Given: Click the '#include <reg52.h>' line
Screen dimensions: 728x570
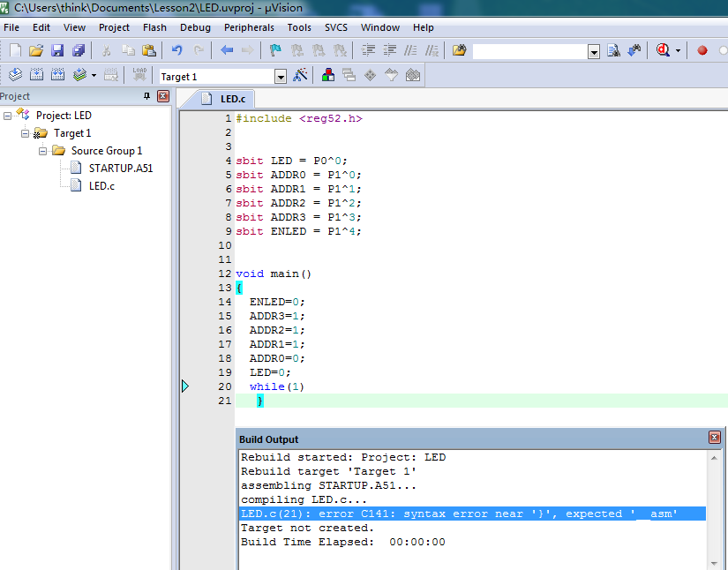Looking at the screenshot, I should point(299,118).
